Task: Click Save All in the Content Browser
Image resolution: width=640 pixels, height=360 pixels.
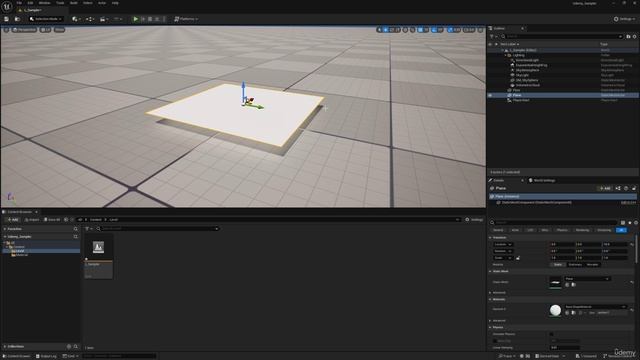Action: coord(52,220)
